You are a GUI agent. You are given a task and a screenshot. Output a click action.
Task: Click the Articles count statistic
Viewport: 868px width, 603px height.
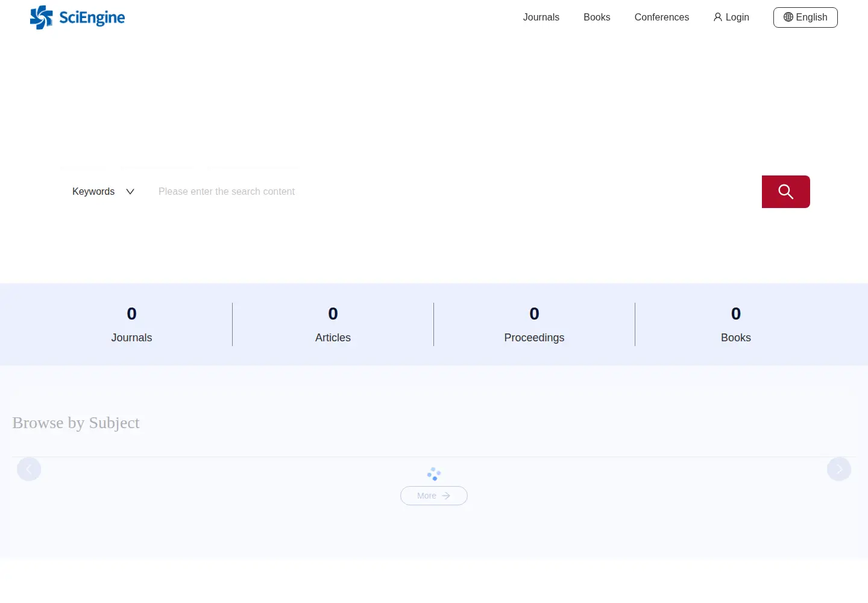point(333,325)
